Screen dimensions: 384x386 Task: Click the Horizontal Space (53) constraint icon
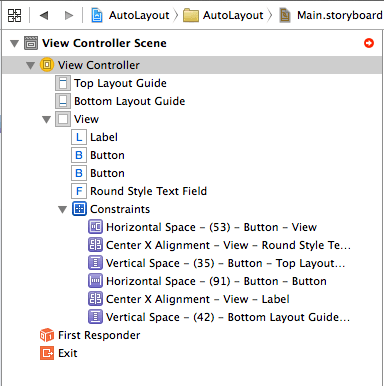(95, 227)
